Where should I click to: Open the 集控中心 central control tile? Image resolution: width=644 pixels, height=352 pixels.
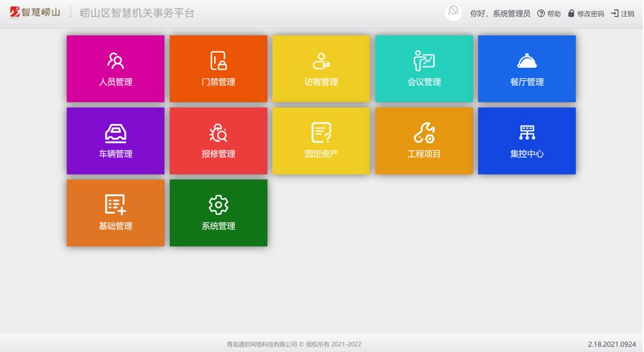527,141
